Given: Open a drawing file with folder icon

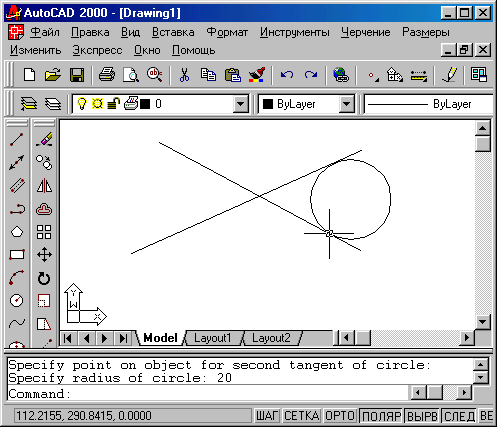Looking at the screenshot, I should click(53, 75).
